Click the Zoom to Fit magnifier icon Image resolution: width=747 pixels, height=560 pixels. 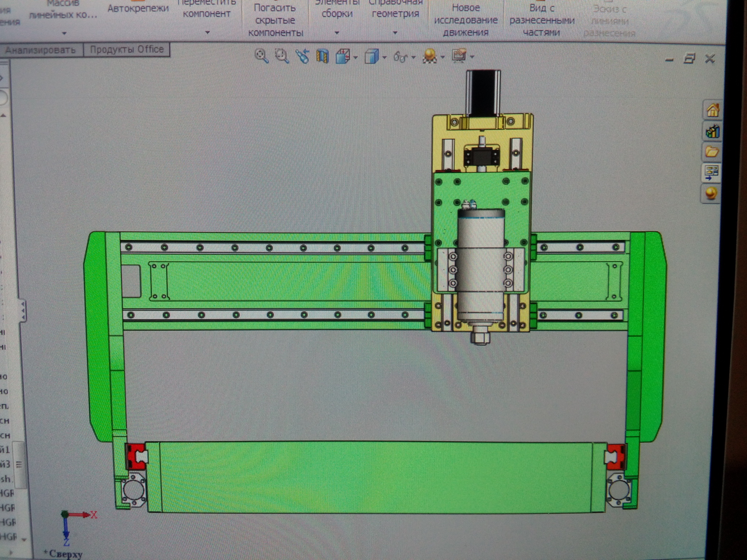pyautogui.click(x=261, y=56)
